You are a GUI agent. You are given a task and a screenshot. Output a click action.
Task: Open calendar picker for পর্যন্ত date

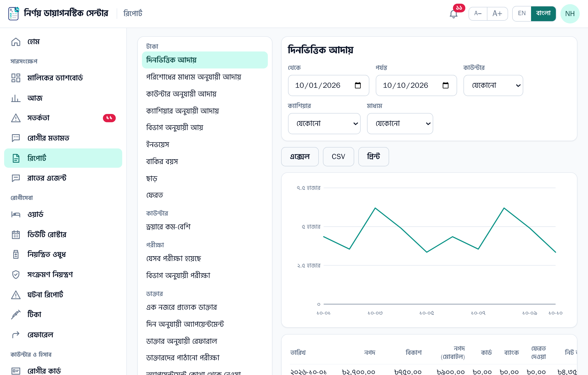click(445, 85)
